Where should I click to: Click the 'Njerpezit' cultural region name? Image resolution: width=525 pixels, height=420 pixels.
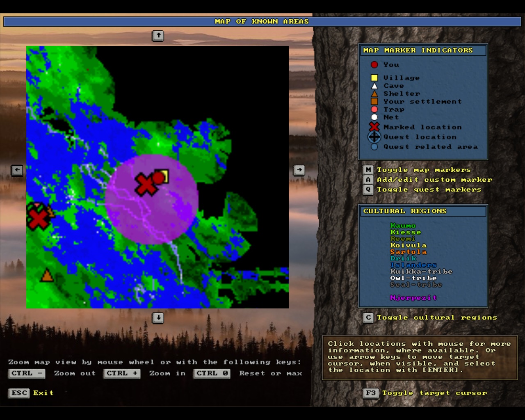pos(413,298)
